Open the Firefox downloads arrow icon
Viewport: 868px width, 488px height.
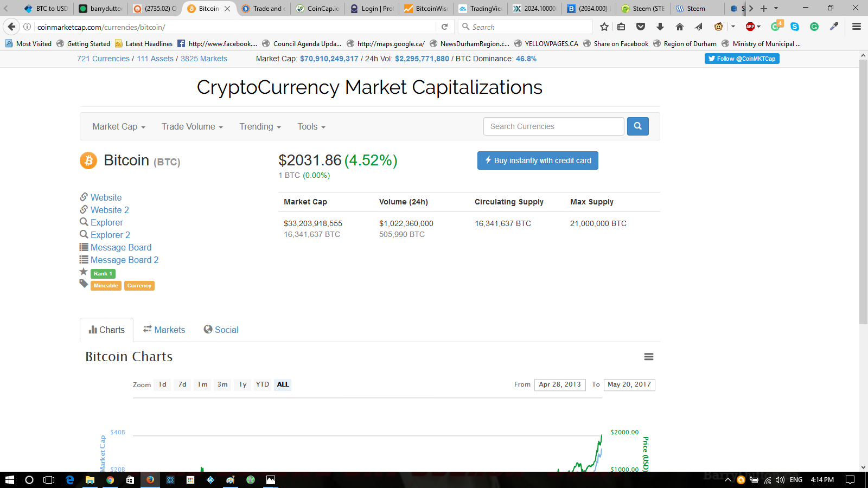coord(660,27)
